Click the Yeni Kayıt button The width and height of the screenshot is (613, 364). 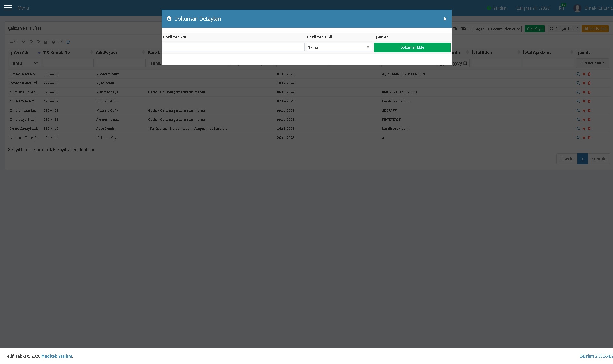(x=534, y=29)
